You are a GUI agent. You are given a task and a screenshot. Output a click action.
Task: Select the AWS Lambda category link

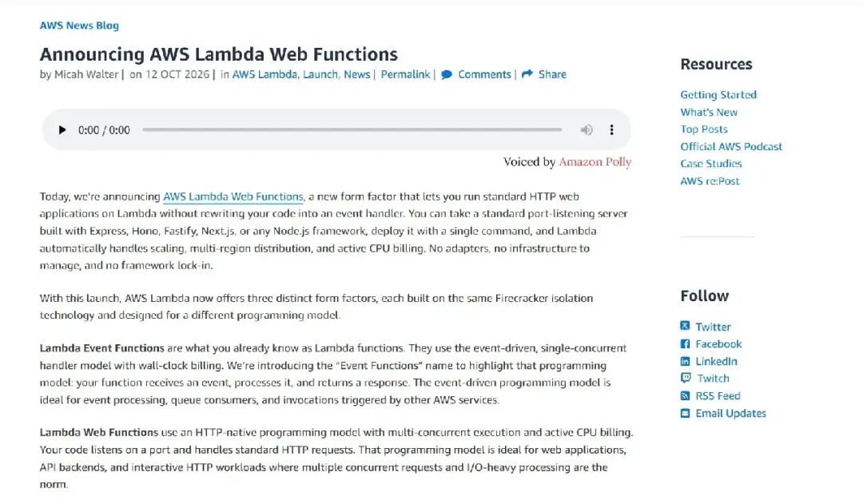click(x=264, y=74)
